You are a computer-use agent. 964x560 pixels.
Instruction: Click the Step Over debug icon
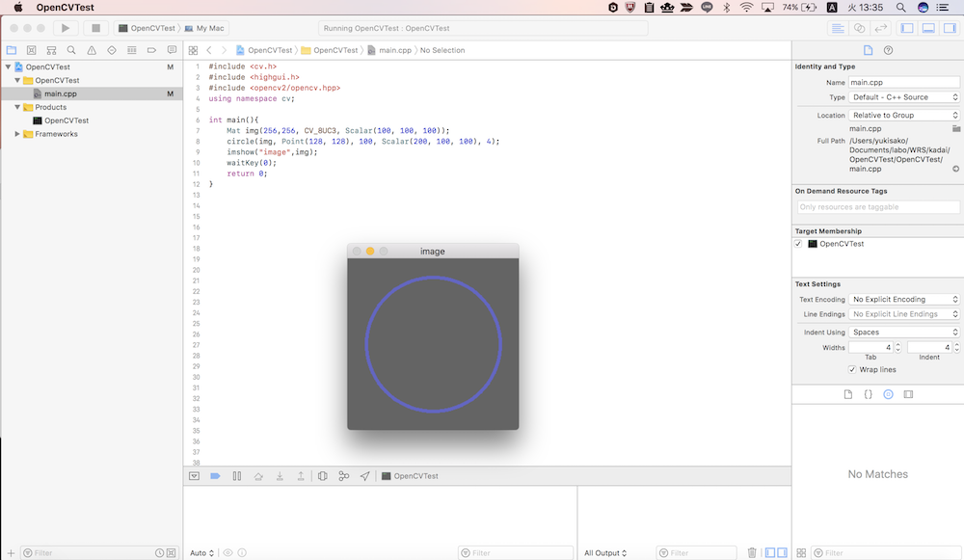tap(258, 476)
